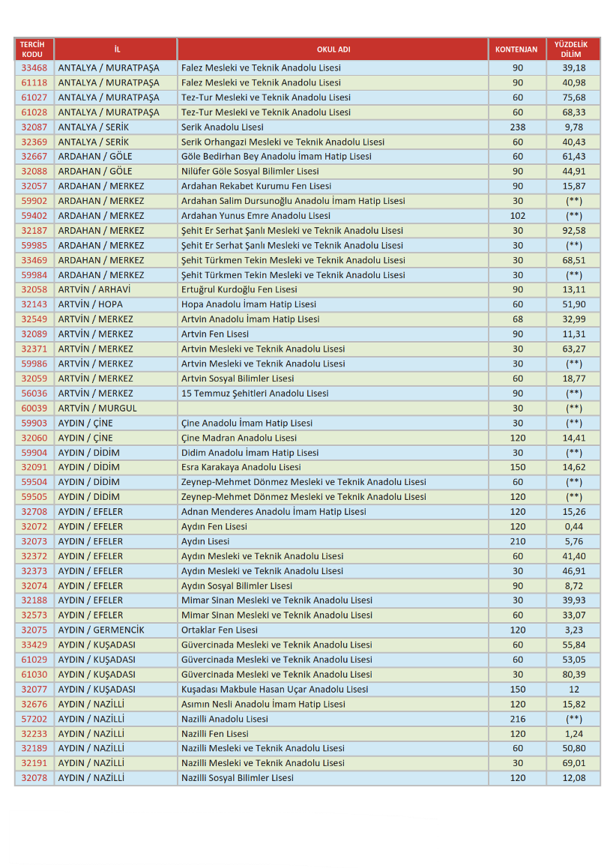Click Çine Anadolu İmam Hatip Lisesi
613x868 pixels.
coord(247,423)
